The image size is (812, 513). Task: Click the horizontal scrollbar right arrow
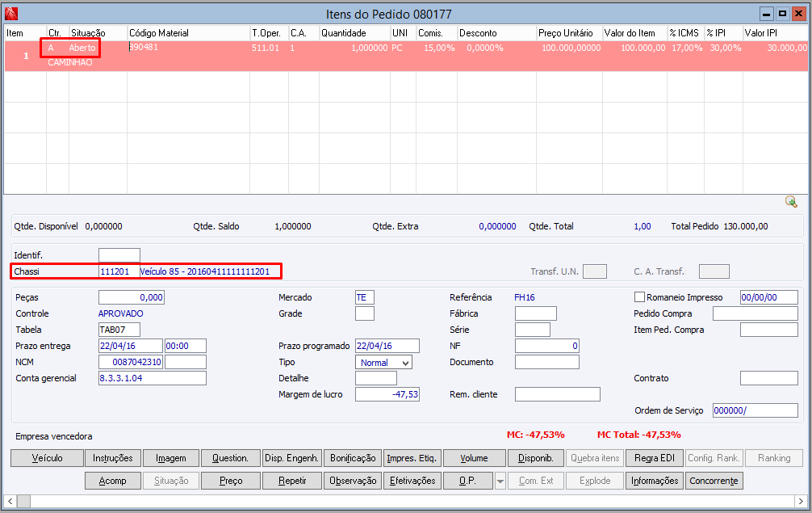point(802,501)
